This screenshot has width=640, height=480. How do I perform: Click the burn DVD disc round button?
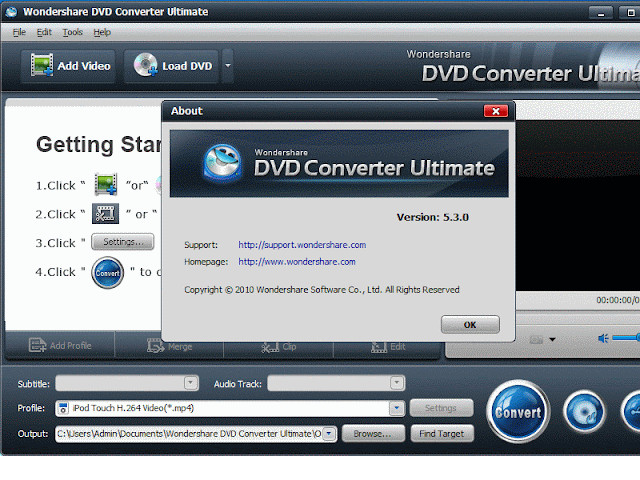click(584, 412)
